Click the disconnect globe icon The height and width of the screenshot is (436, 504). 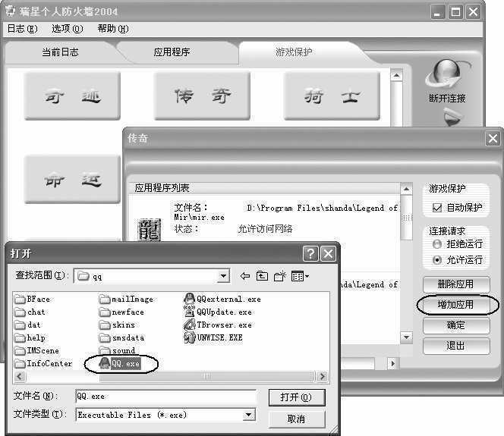coord(446,76)
